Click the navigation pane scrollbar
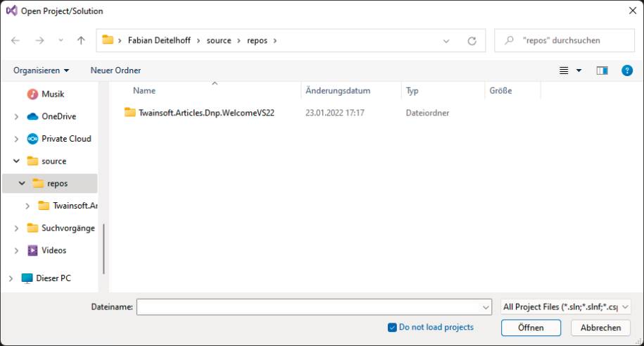644x346 pixels. (x=103, y=249)
